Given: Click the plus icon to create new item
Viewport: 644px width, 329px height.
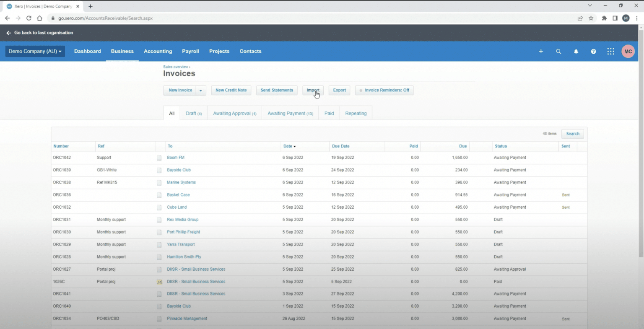Looking at the screenshot, I should click(x=541, y=51).
